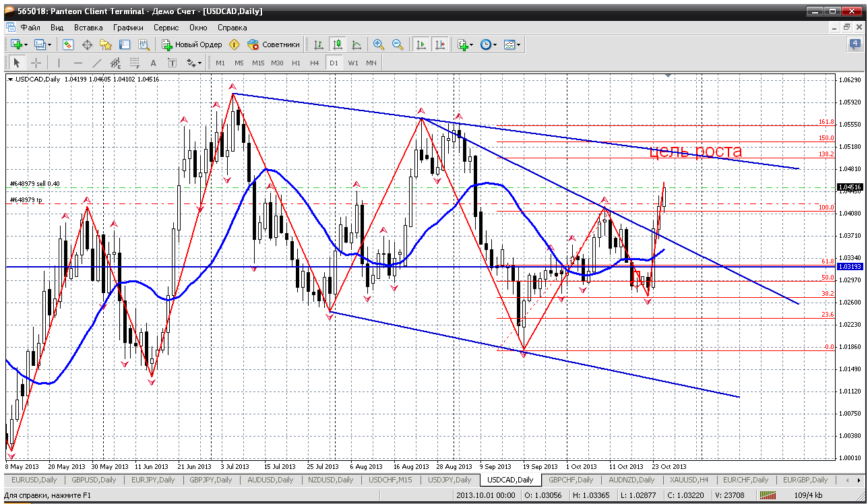
Task: Open the Вставка menu
Action: tap(88, 28)
